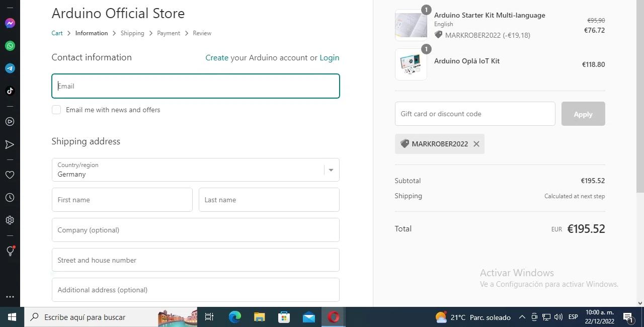Click the Company (optional) field

(x=196, y=230)
